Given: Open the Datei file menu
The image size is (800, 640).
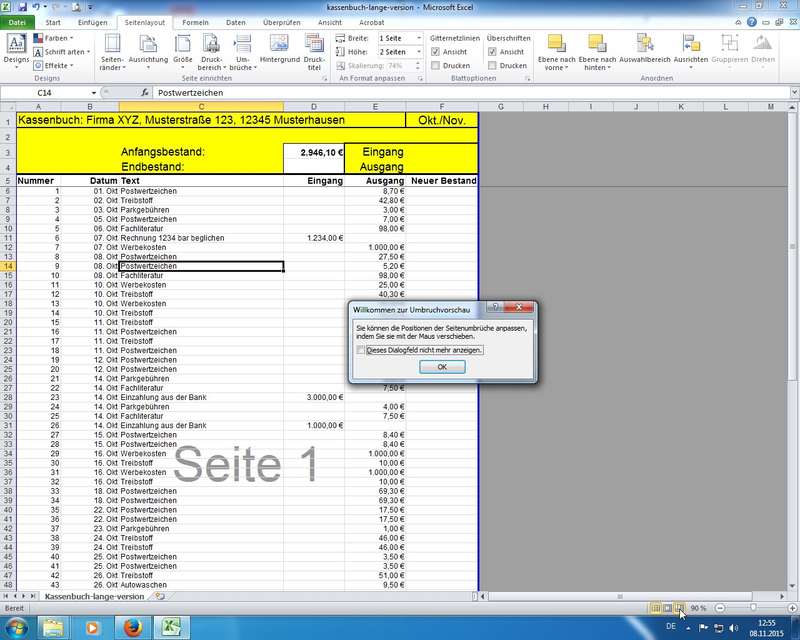Looking at the screenshot, I should pos(18,21).
